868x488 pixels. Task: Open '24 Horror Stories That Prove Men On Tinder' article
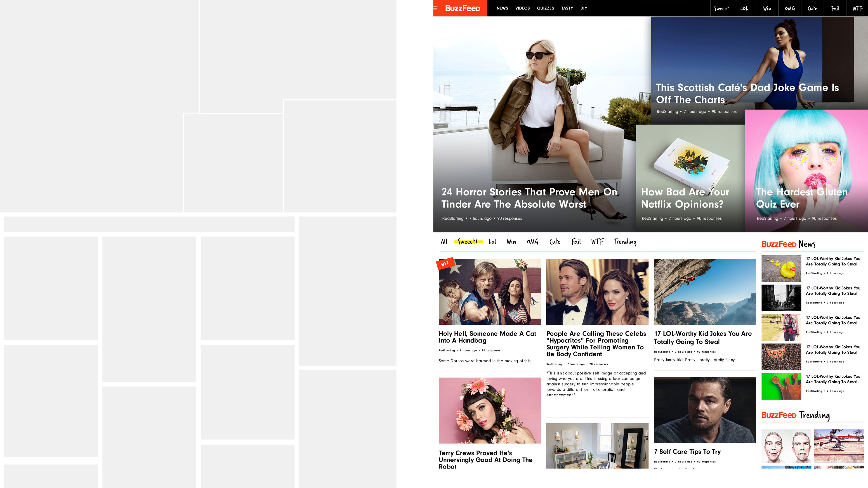coord(529,198)
